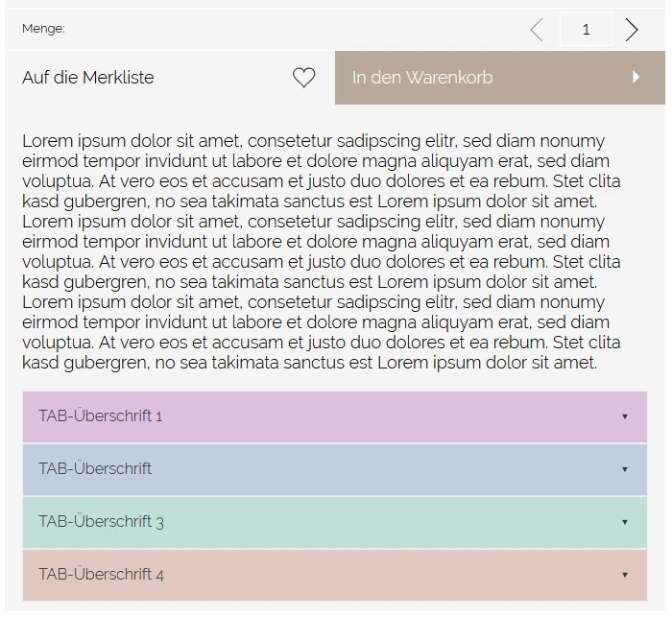Screen dimensions: 672x617
Task: Click the arrow icon on the Warenkorb button
Action: pyautogui.click(x=636, y=78)
